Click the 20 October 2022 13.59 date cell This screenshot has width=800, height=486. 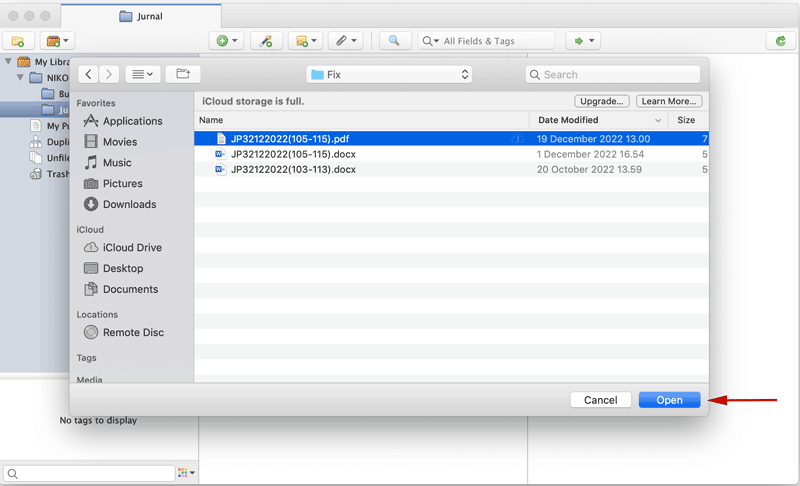pyautogui.click(x=589, y=169)
